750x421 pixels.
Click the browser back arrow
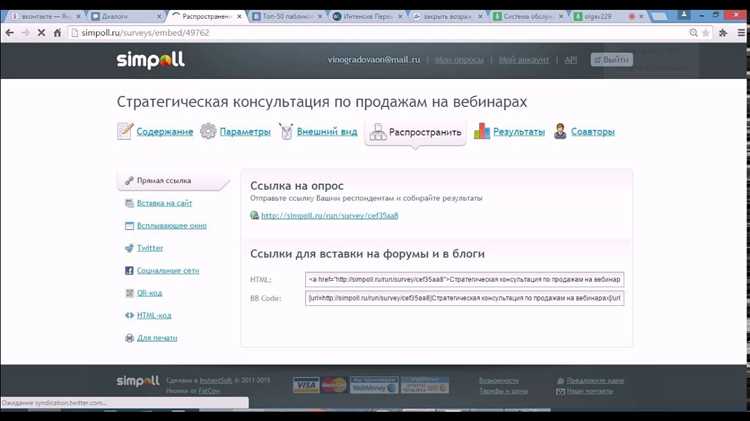coord(9,33)
